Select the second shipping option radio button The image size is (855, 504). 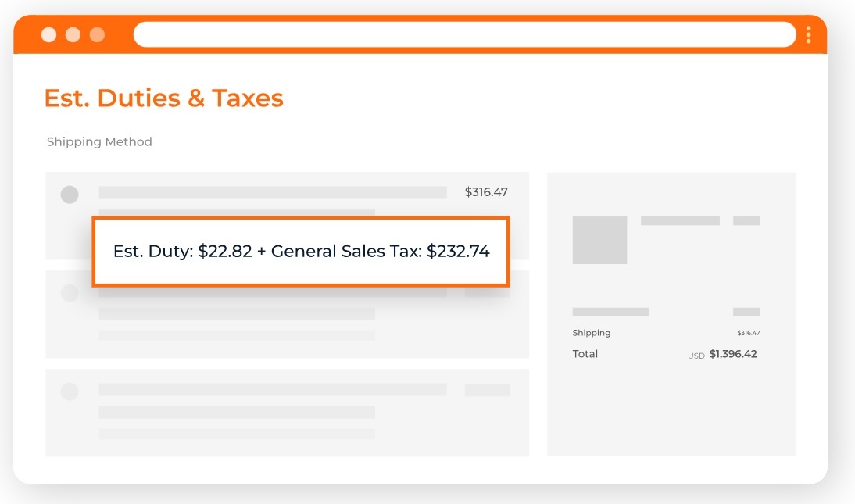point(70,293)
